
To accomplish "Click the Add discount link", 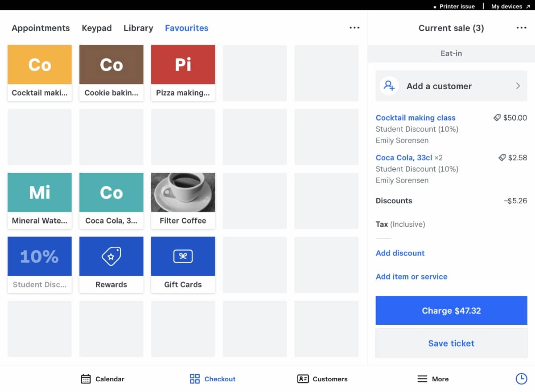I will coord(400,253).
